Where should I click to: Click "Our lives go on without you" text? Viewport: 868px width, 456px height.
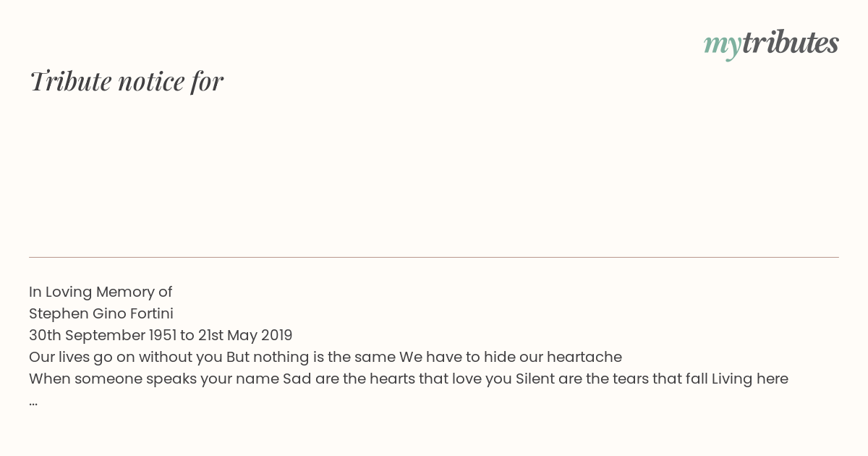[126, 357]
